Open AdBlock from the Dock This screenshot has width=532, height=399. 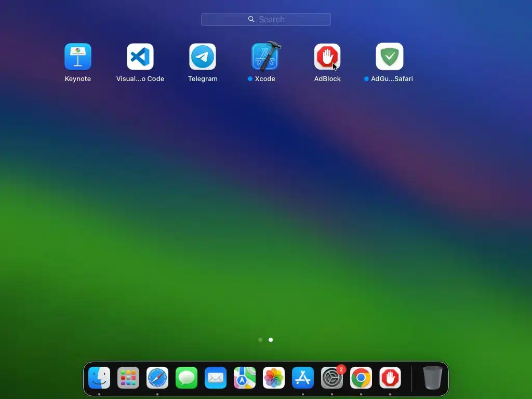tap(390, 378)
